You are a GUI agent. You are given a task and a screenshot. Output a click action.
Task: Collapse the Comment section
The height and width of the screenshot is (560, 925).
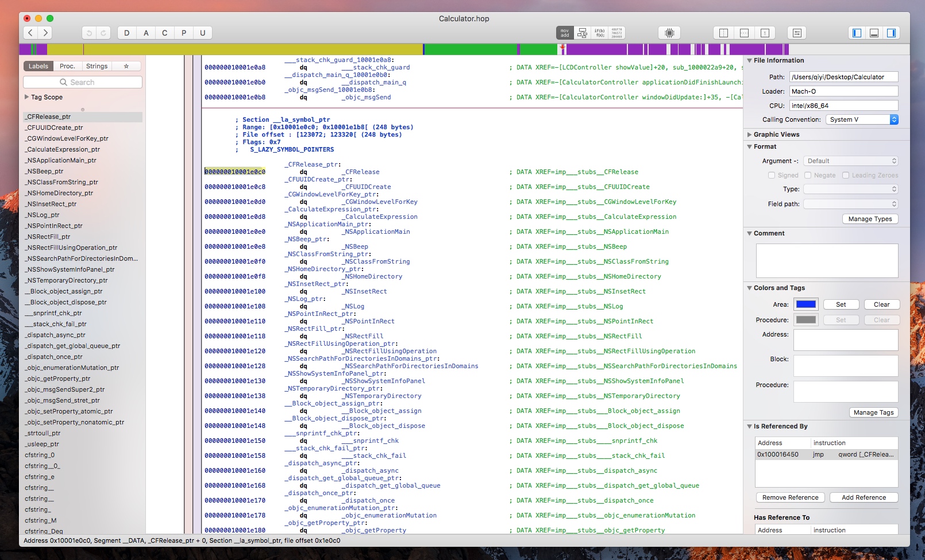coord(749,233)
